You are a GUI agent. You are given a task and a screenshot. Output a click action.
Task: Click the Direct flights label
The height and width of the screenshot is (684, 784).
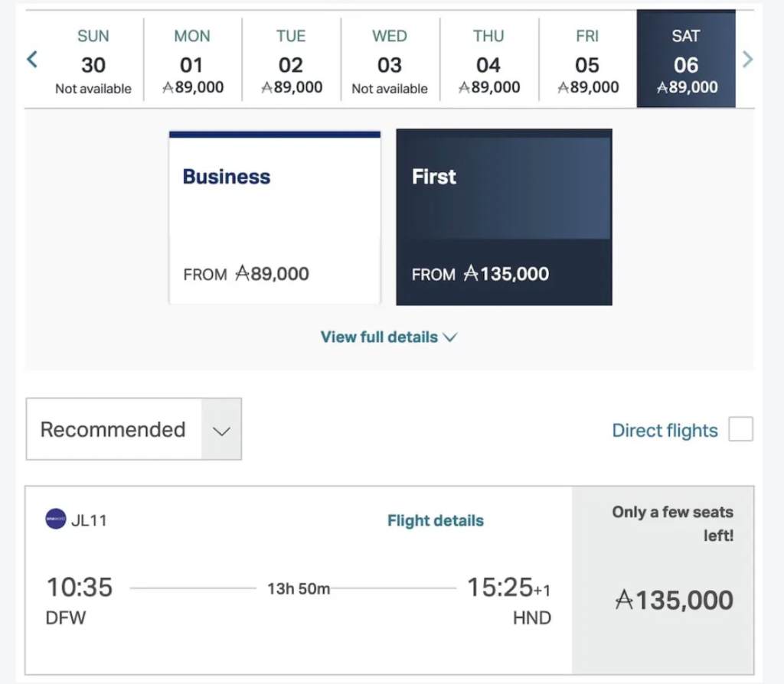(x=665, y=431)
